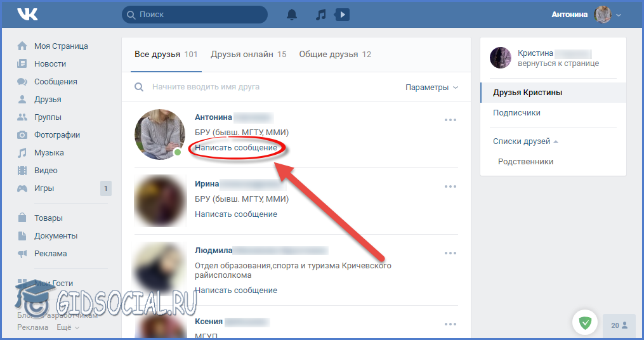
Task: Click the megaphone icon beside Реклама
Action: click(22, 253)
